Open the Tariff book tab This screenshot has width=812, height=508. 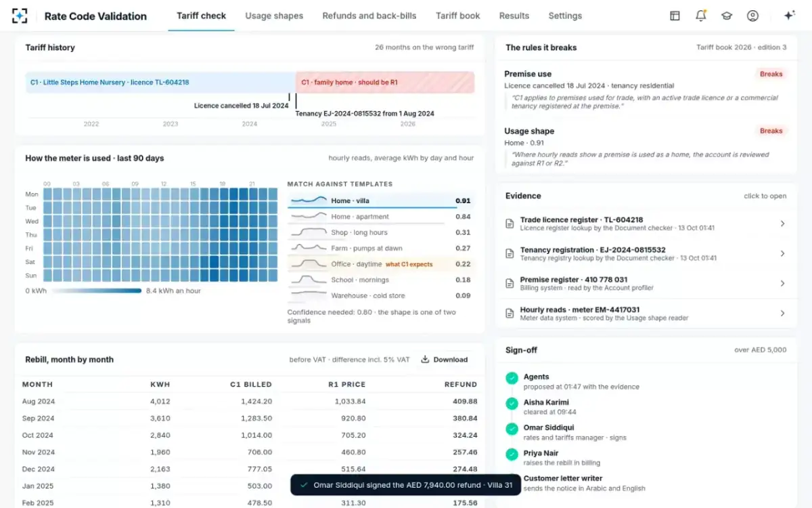point(457,16)
